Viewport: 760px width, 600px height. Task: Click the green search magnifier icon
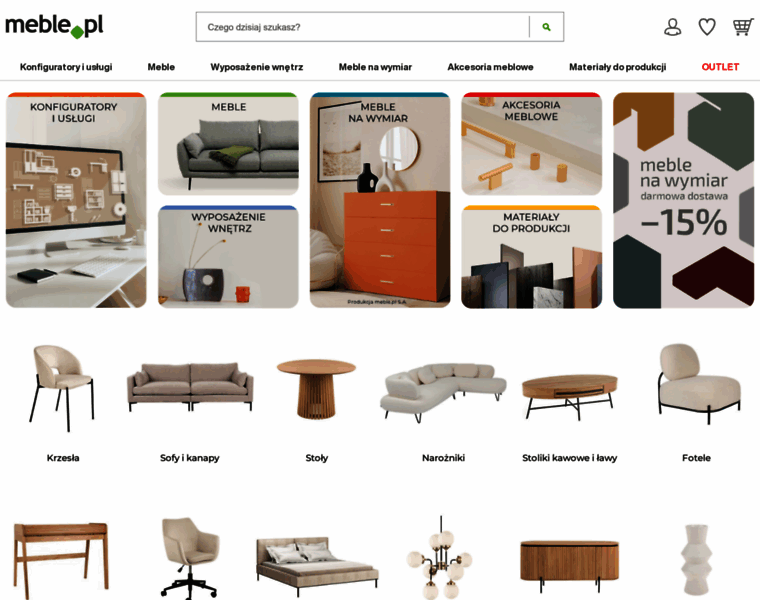click(546, 27)
